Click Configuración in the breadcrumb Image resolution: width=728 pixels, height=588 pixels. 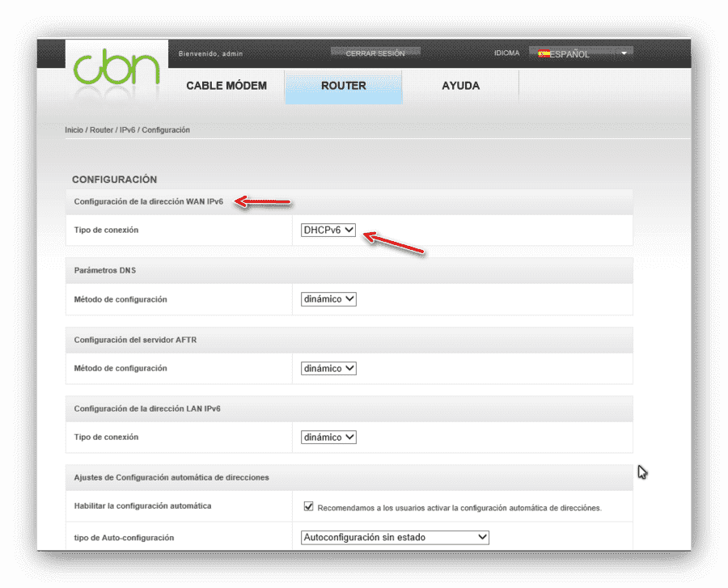point(166,130)
